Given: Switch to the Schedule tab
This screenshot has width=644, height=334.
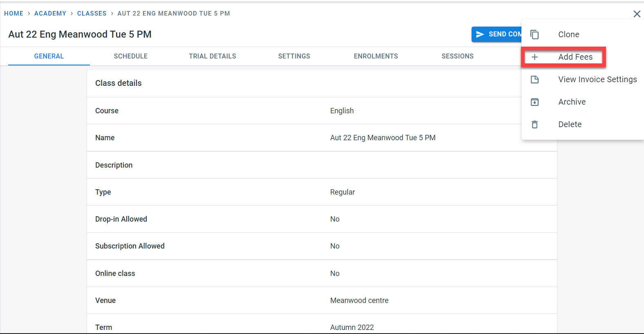Looking at the screenshot, I should tap(131, 56).
